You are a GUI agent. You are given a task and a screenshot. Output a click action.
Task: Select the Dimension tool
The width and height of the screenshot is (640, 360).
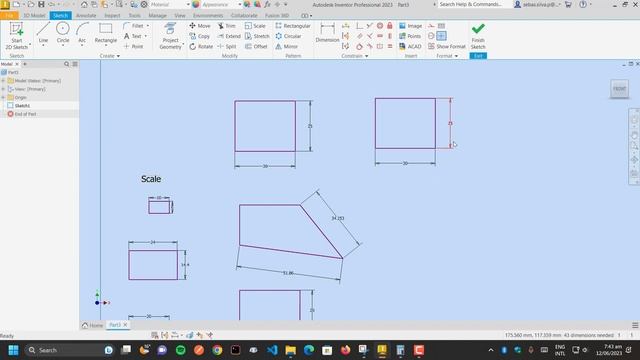tap(327, 33)
